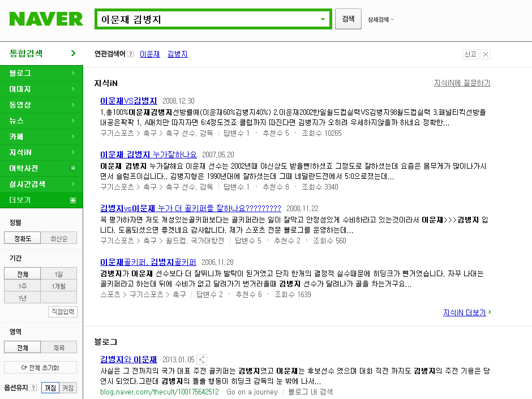Click the chevron arrow on the 동영상 row
The height and width of the screenshot is (399, 532).
tap(73, 105)
